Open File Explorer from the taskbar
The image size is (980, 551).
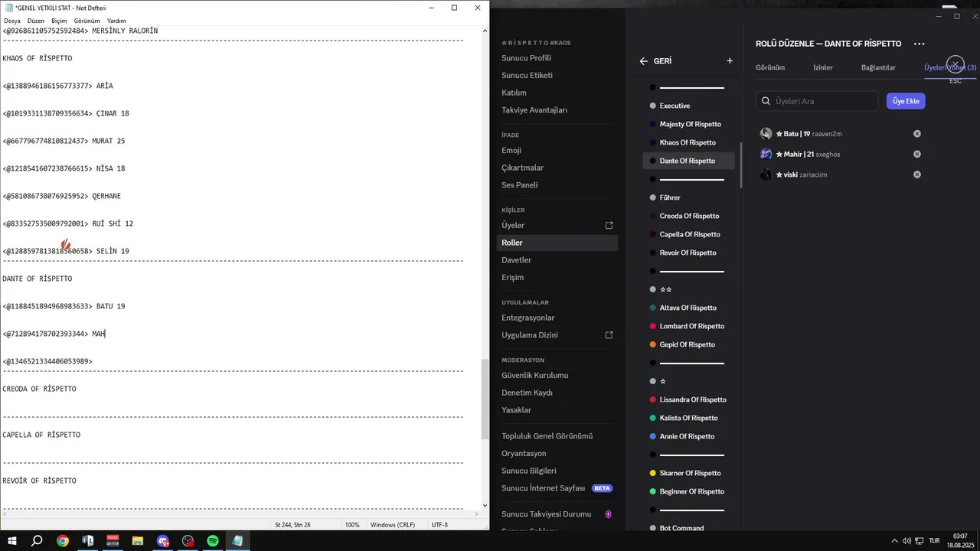coord(138,540)
